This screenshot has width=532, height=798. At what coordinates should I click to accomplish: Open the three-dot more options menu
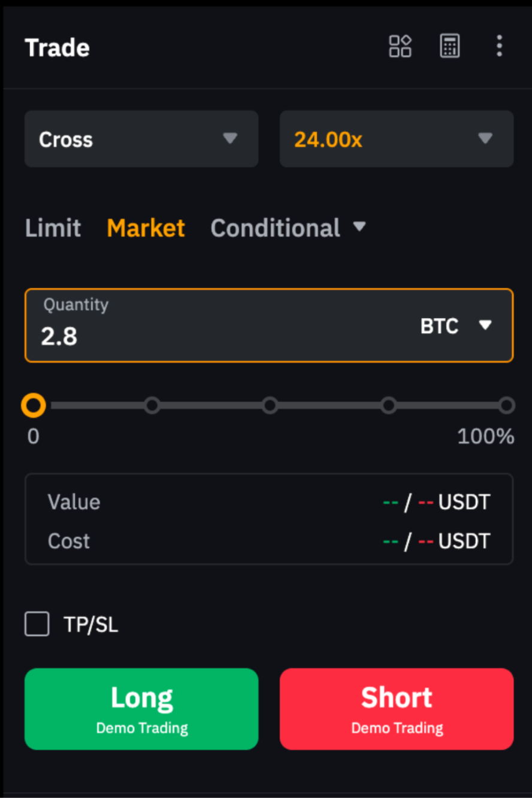499,46
